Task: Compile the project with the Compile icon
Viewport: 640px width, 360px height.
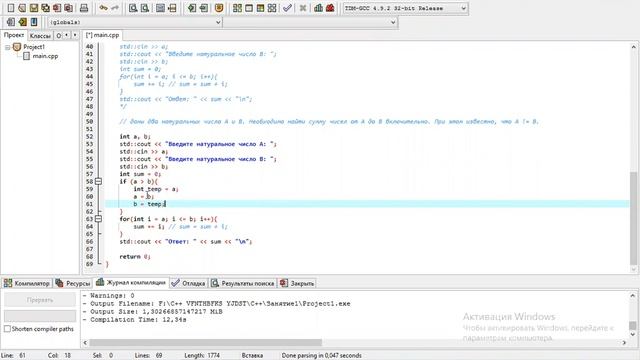Action: (x=237, y=8)
